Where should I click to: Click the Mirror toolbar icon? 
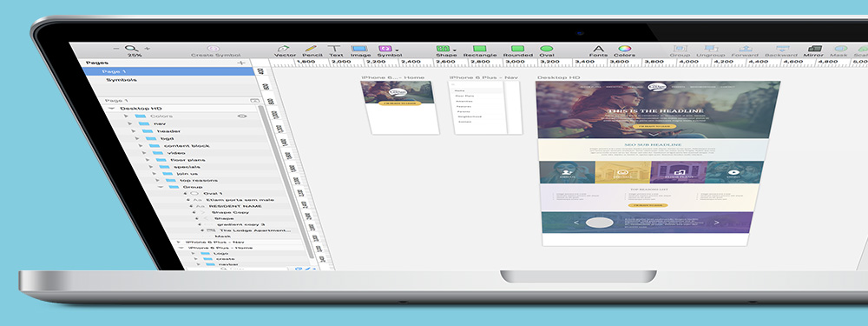coord(814,51)
